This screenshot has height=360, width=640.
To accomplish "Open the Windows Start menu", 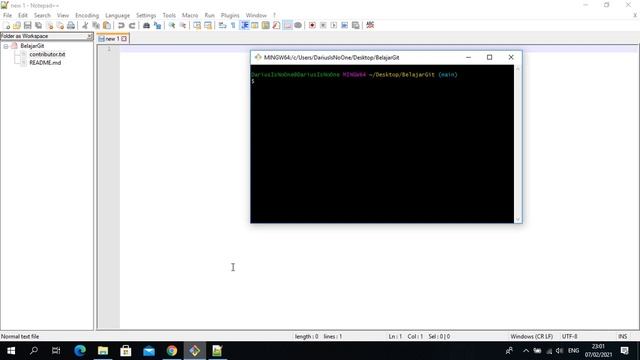I will click(x=11, y=351).
